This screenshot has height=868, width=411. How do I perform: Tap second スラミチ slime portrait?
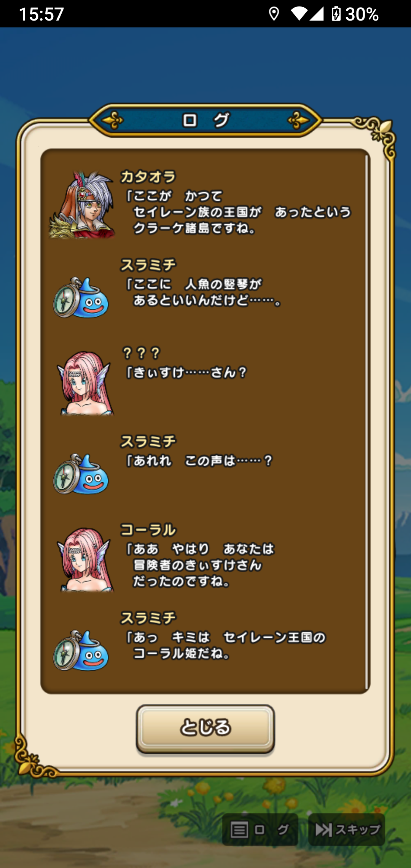coord(81,474)
